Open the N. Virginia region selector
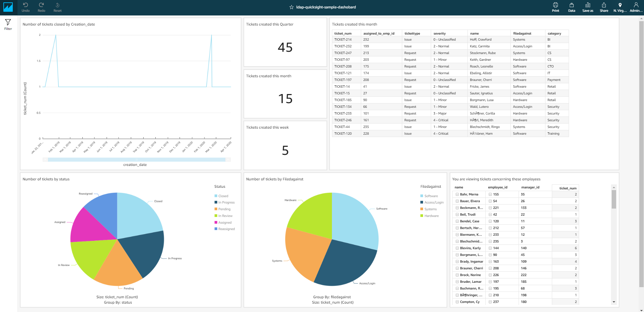The image size is (644, 312). click(620, 7)
